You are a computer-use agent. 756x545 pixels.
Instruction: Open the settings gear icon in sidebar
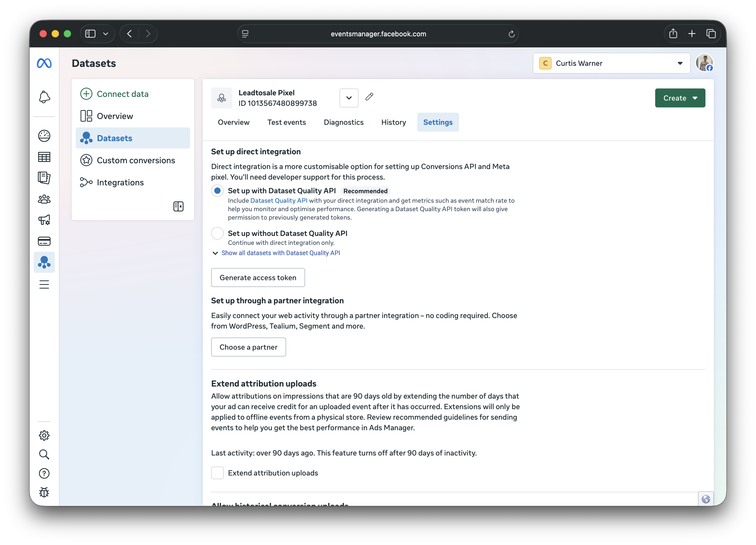[44, 435]
